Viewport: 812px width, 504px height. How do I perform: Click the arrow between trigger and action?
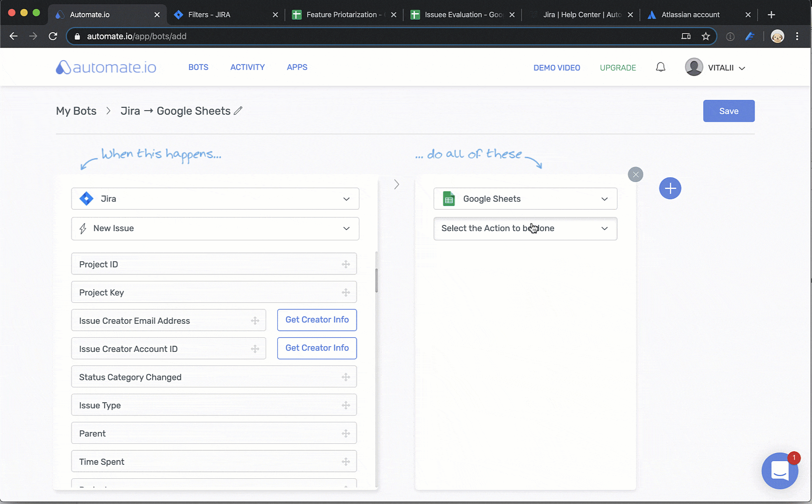pyautogui.click(x=397, y=184)
